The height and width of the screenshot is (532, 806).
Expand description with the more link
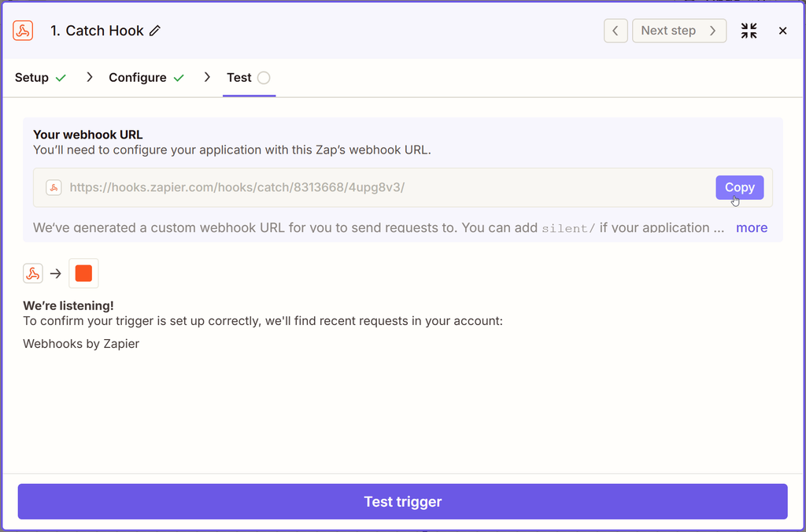pos(752,227)
